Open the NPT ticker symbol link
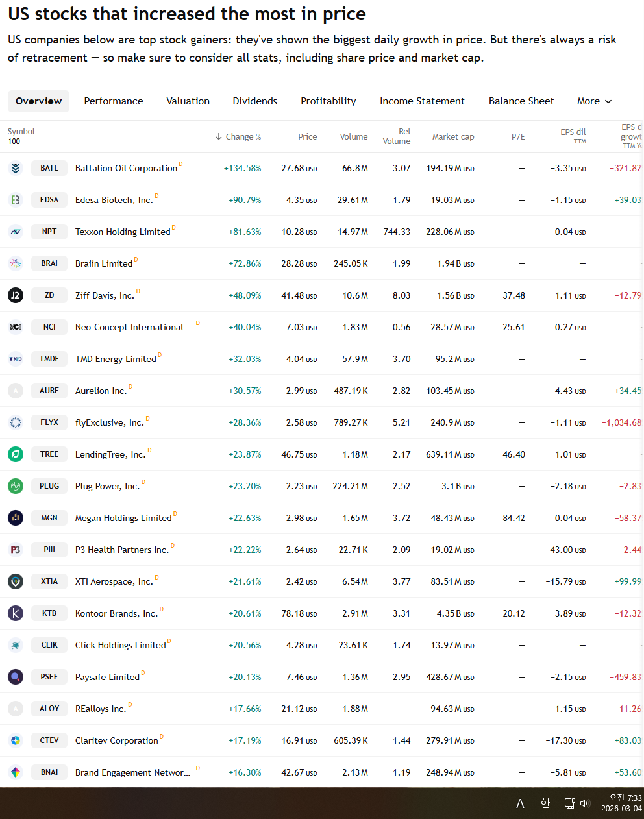644x819 pixels. tap(49, 232)
